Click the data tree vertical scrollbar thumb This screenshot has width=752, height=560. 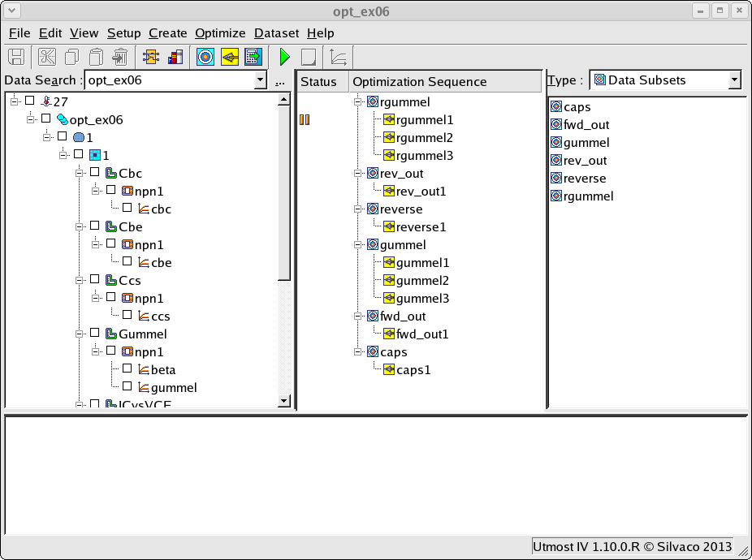coord(284,192)
